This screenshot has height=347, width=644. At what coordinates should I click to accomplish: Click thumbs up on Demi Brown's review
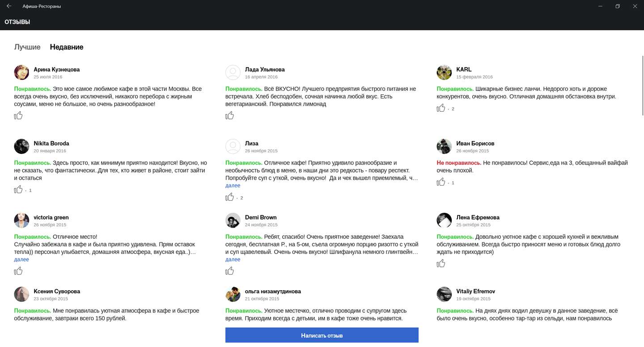coord(229,271)
